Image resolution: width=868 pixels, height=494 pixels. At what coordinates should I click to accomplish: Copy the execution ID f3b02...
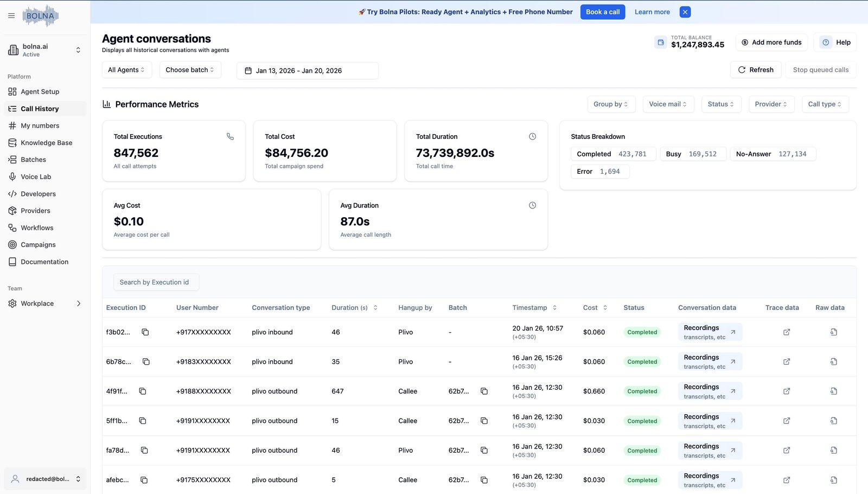click(145, 332)
